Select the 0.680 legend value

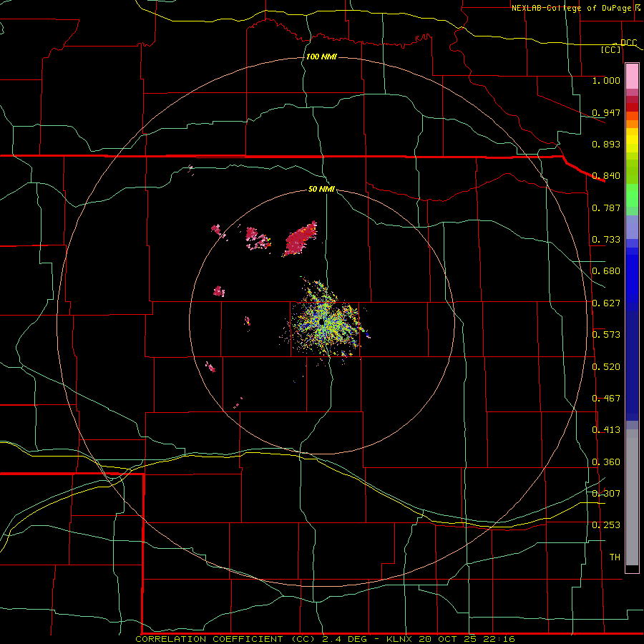[606, 271]
